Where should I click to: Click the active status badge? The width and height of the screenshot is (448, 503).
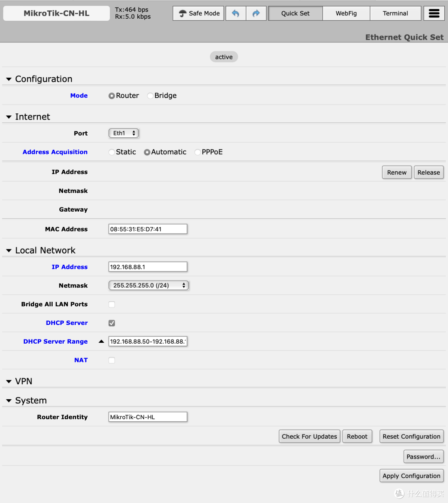pyautogui.click(x=224, y=57)
